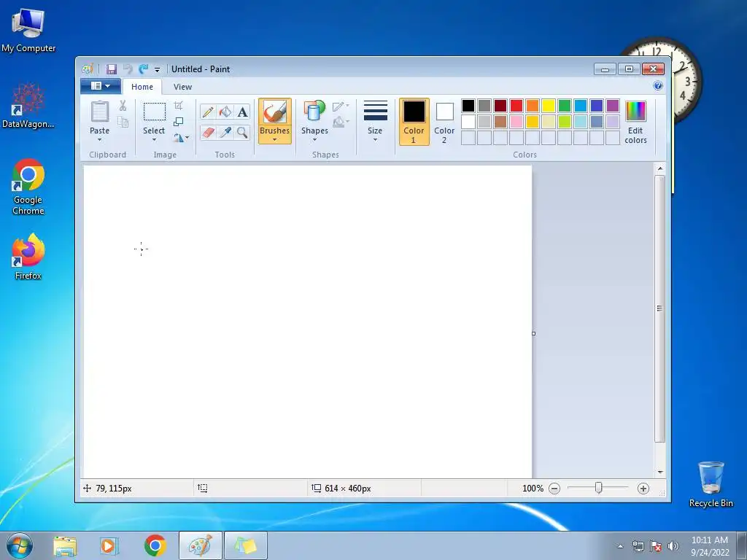Activate Color 2 background selector
747x560 pixels.
pyautogui.click(x=444, y=122)
